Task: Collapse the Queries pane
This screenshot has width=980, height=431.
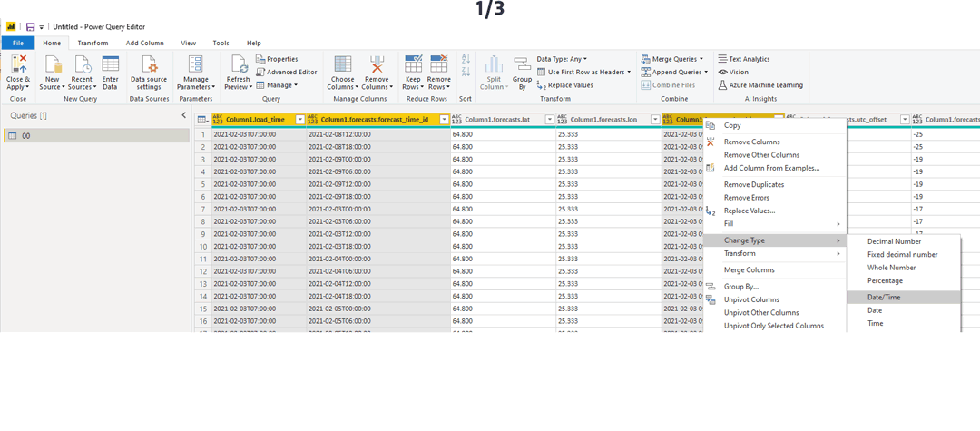Action: point(183,115)
